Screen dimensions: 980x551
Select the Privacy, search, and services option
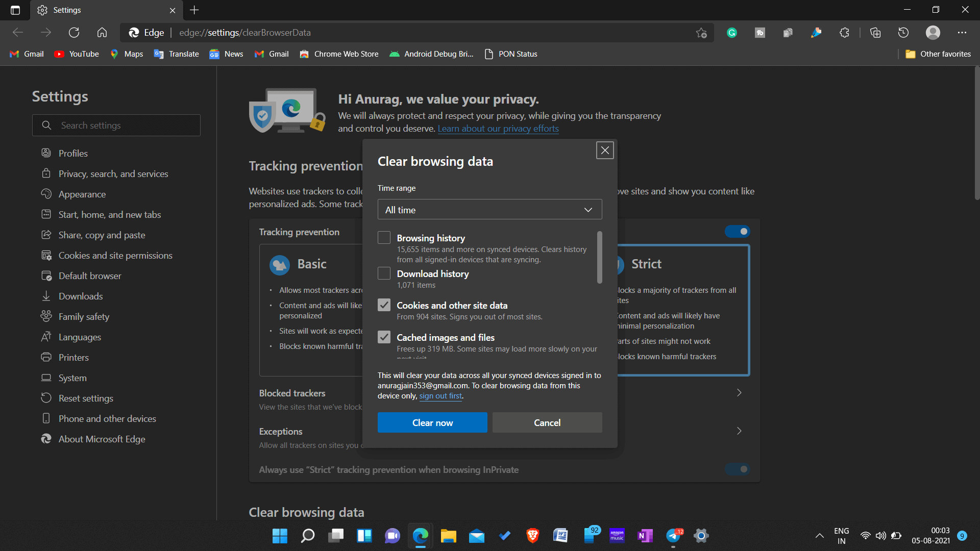point(113,173)
